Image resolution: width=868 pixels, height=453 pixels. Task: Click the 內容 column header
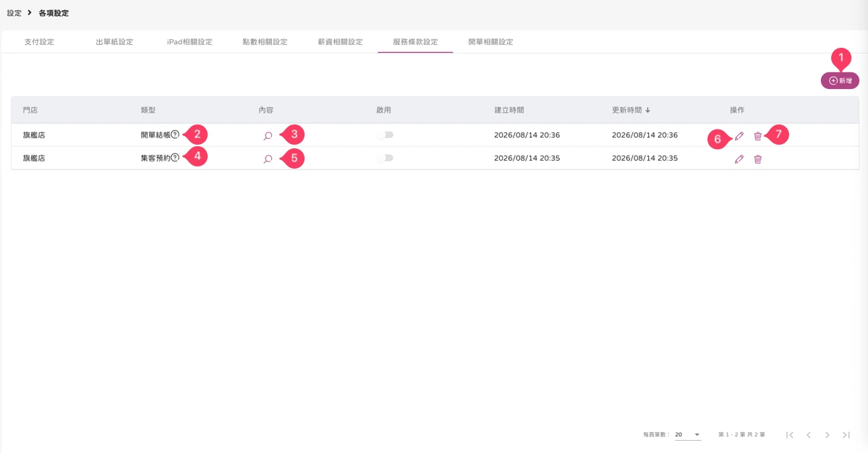coord(266,110)
